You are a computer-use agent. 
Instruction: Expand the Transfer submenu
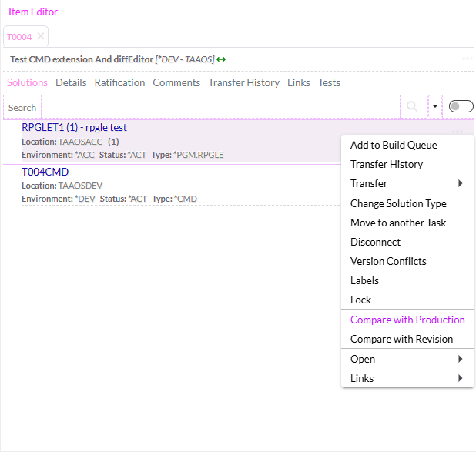click(x=407, y=183)
